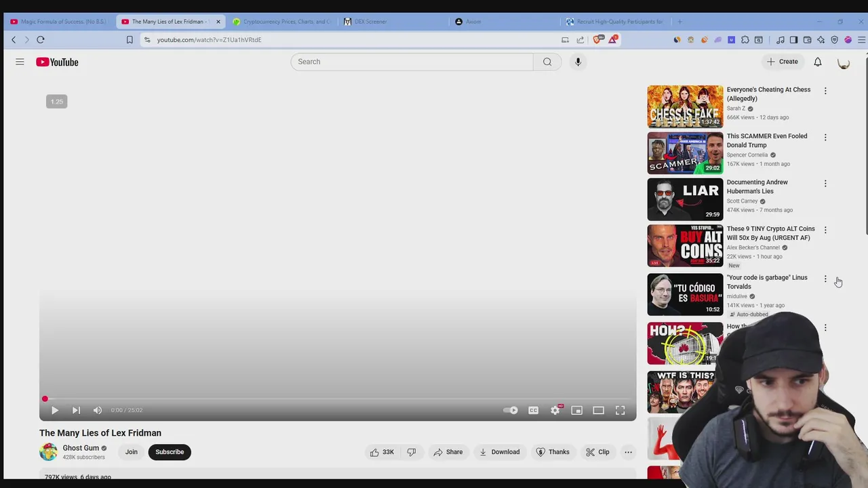Enable miniplayer mode in the player
Screen dimensions: 868x488
click(577, 410)
